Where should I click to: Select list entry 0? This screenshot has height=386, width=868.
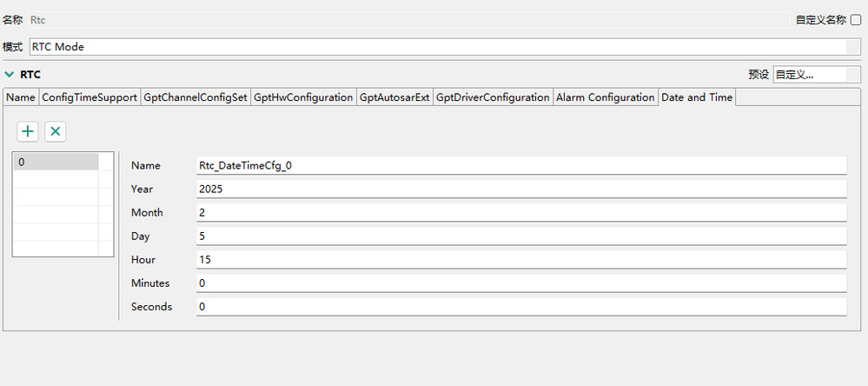56,162
